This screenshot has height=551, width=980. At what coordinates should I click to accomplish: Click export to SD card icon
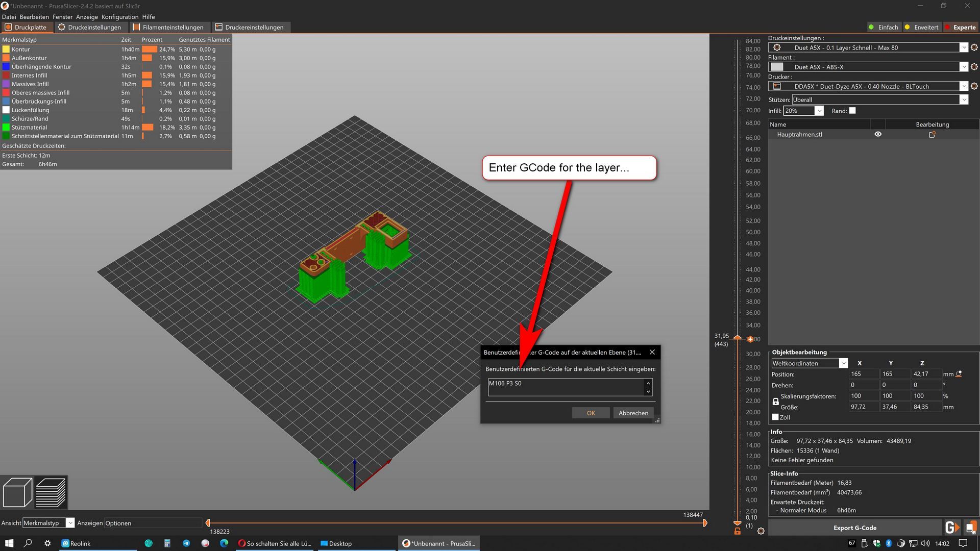(971, 528)
